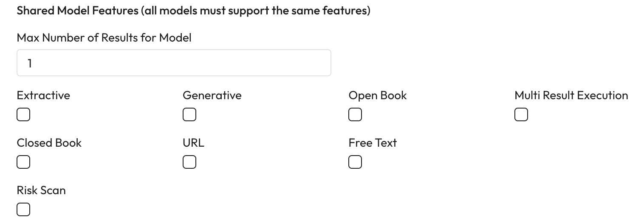Viewport: 644px width, 223px height.
Task: Select the Free Text checkbox
Action: click(x=355, y=162)
